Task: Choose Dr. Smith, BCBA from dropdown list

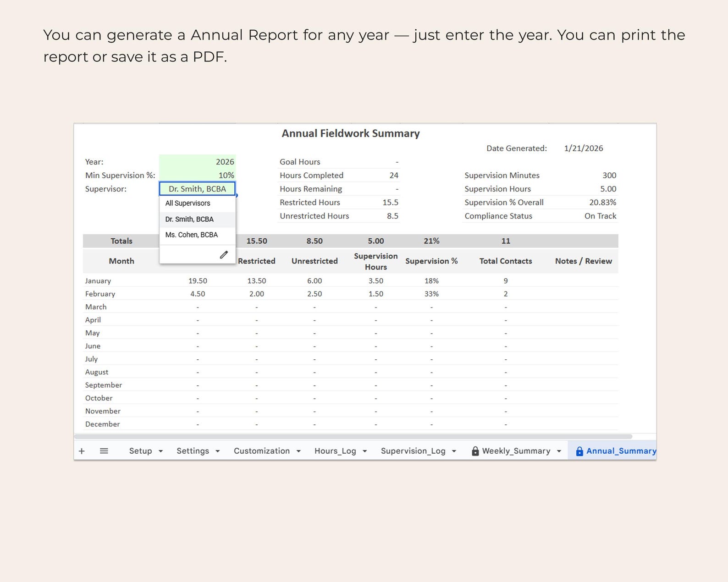Action: click(x=198, y=219)
